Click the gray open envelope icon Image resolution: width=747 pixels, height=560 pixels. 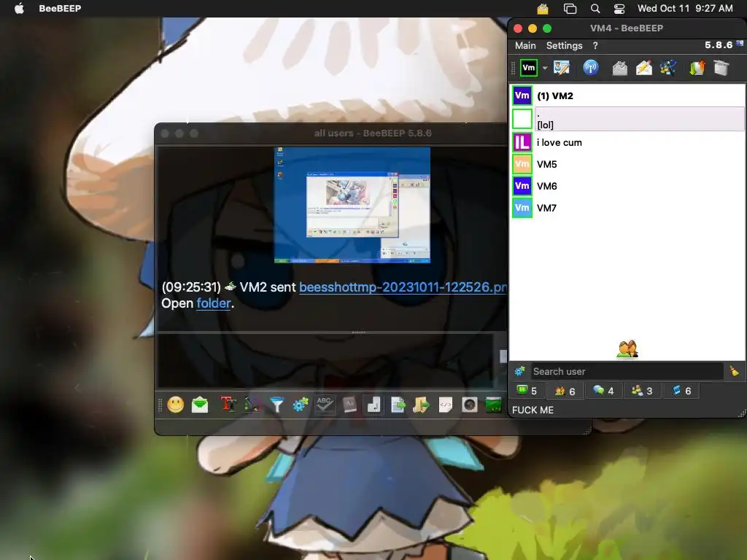point(619,68)
